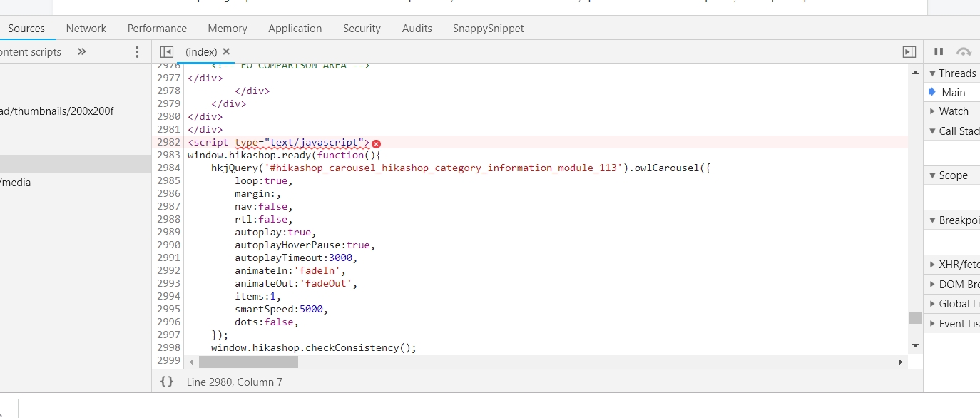Toggle the debugger sidebar panel icon

(909, 51)
